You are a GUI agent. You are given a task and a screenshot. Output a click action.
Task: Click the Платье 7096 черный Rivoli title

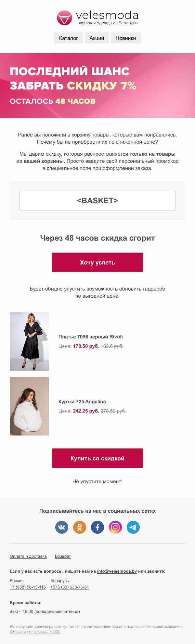tap(91, 337)
